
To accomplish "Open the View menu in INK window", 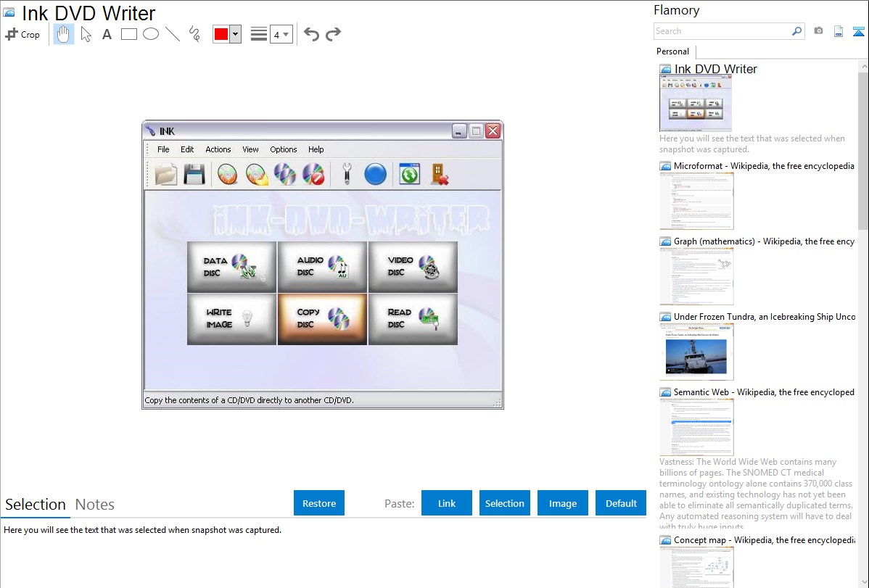I will (x=250, y=149).
